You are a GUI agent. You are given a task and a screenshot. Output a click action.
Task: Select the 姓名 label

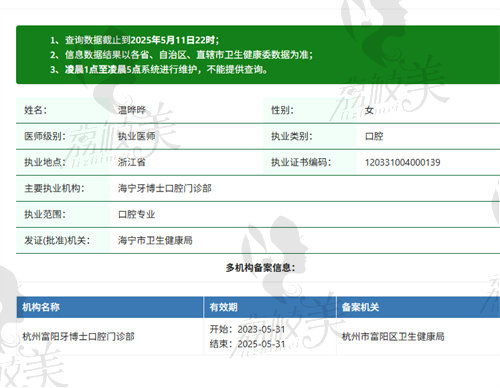(35, 110)
